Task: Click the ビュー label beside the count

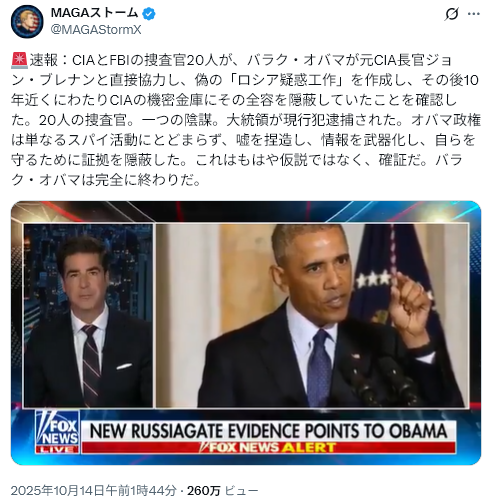Action: coord(242,491)
